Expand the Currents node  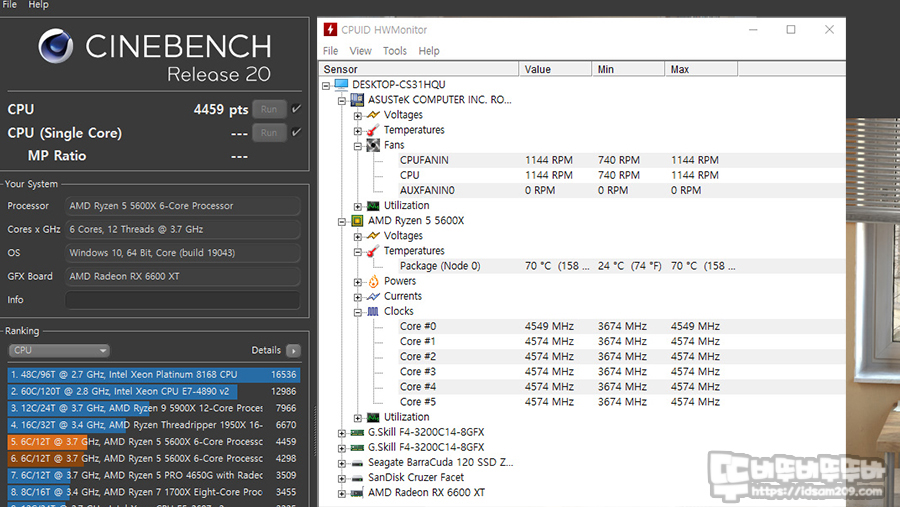(358, 297)
